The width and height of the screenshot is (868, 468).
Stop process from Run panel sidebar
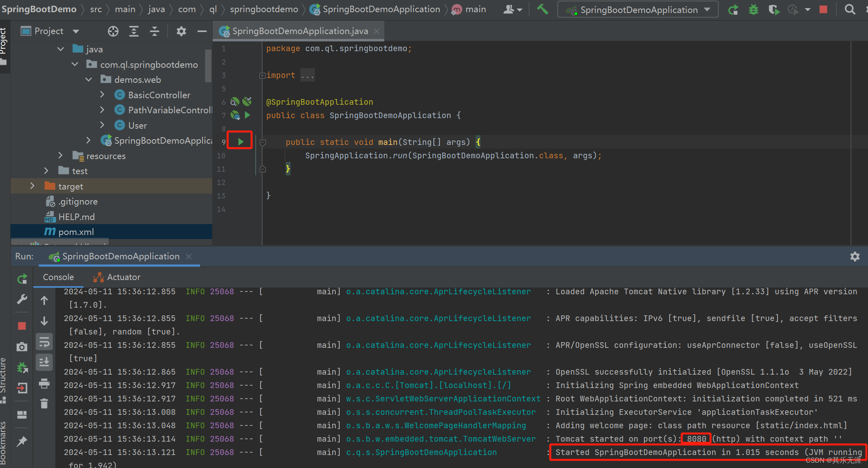[x=22, y=326]
